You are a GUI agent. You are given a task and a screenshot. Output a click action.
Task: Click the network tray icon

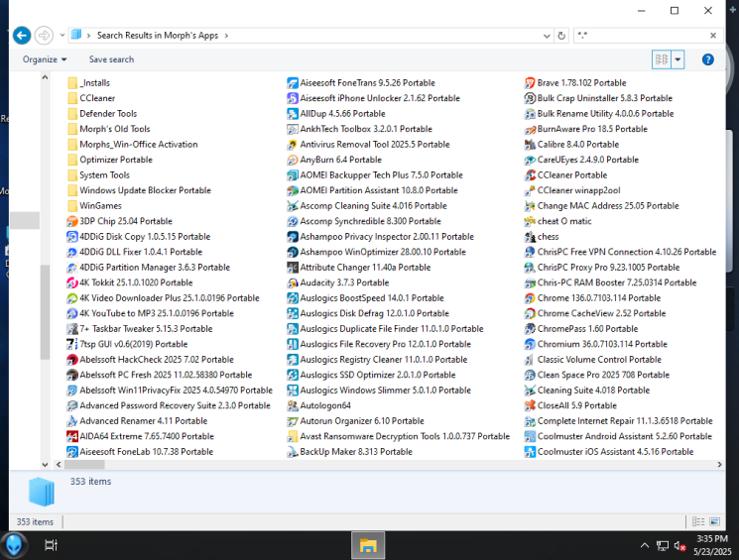click(x=663, y=546)
